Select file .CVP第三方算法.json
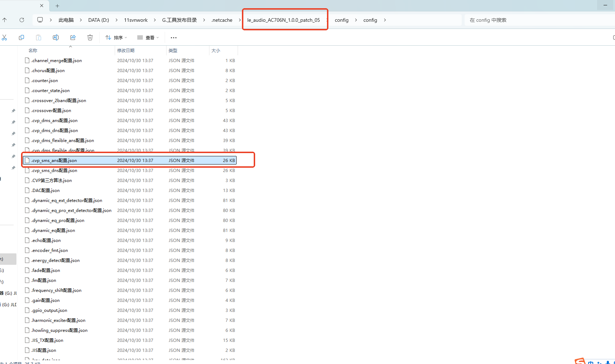615x364 pixels. click(x=129, y=180)
